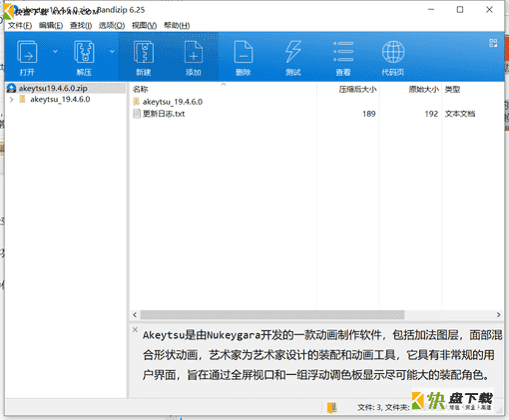Viewport: 509px width, 420px height.
Task: Click the View (查看) list icon
Action: [x=343, y=52]
